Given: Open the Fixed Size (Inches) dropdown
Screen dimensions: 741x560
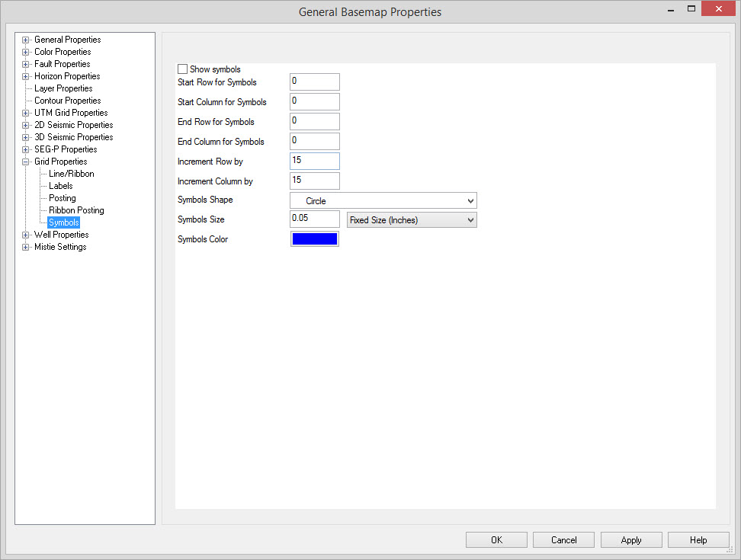Looking at the screenshot, I should 412,220.
